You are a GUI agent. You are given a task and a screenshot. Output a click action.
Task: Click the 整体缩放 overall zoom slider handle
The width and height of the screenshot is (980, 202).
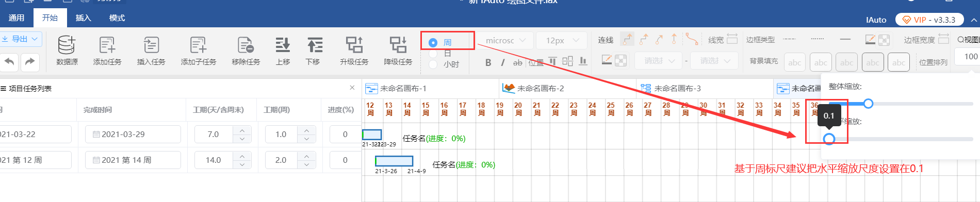[868, 104]
